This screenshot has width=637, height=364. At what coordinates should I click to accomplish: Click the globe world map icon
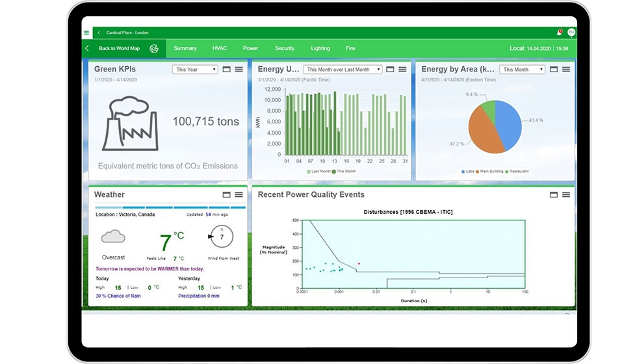154,48
